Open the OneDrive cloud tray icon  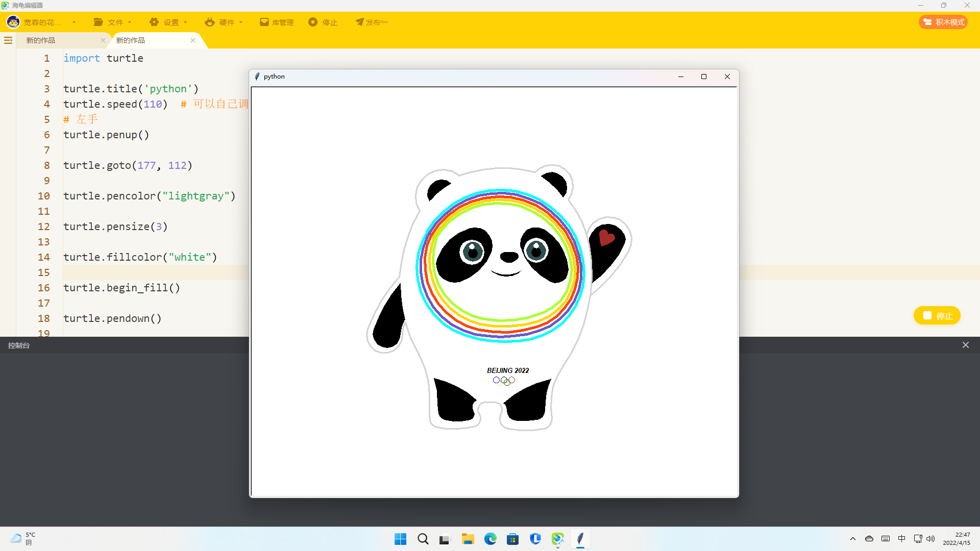[x=869, y=539]
